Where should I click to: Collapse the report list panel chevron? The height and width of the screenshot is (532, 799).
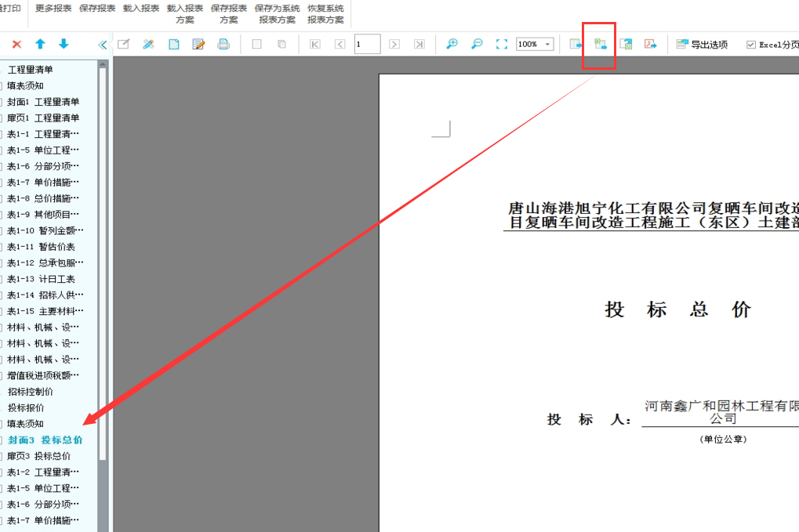pyautogui.click(x=103, y=45)
